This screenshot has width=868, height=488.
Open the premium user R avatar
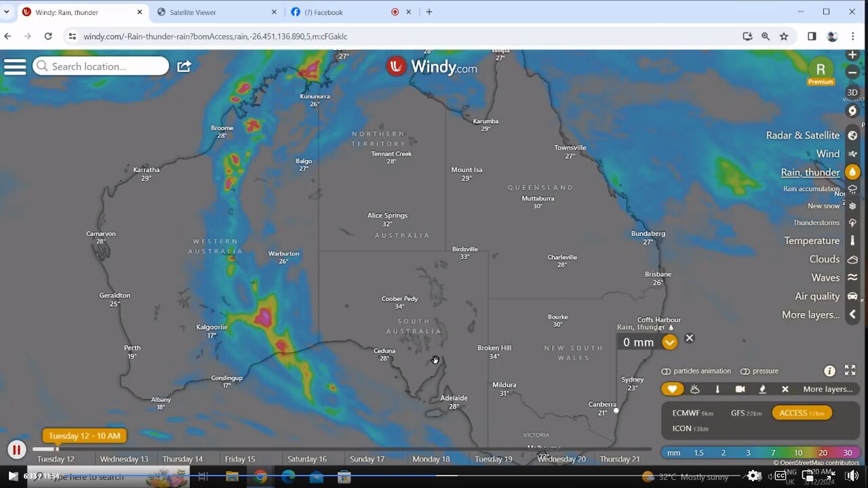[x=821, y=69]
